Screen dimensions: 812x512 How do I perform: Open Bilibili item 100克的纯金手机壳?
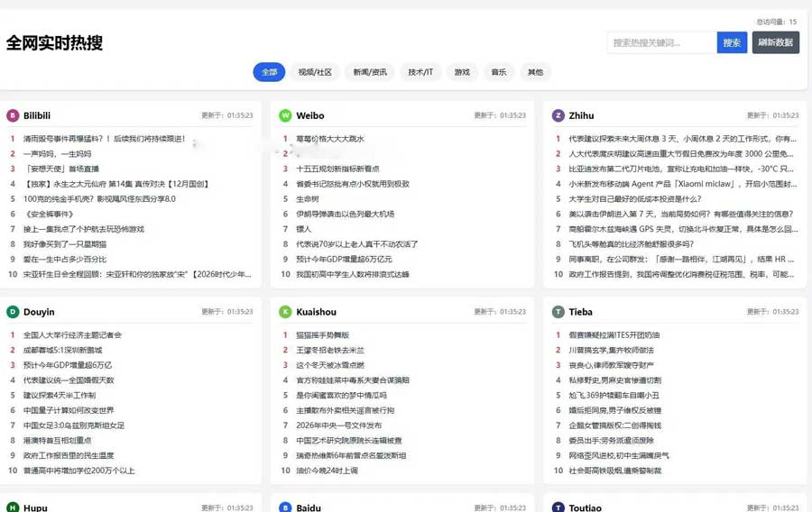[99, 198]
